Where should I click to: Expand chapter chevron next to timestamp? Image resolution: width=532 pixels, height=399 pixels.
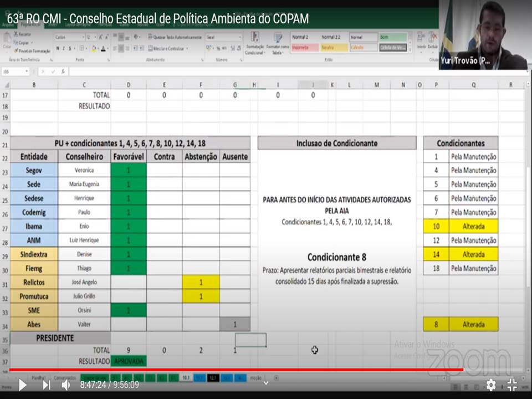(x=265, y=382)
